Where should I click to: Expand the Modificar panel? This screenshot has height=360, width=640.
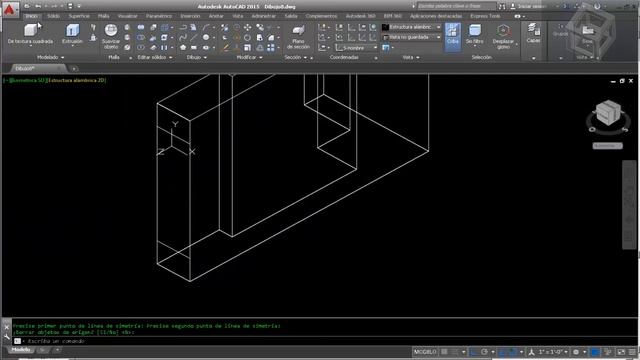249,58
